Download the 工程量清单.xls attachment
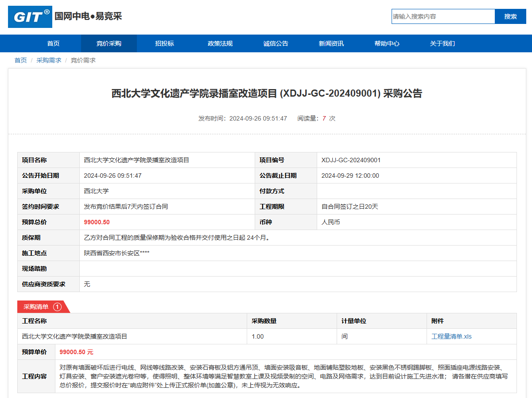The image size is (532, 398). pyautogui.click(x=451, y=336)
